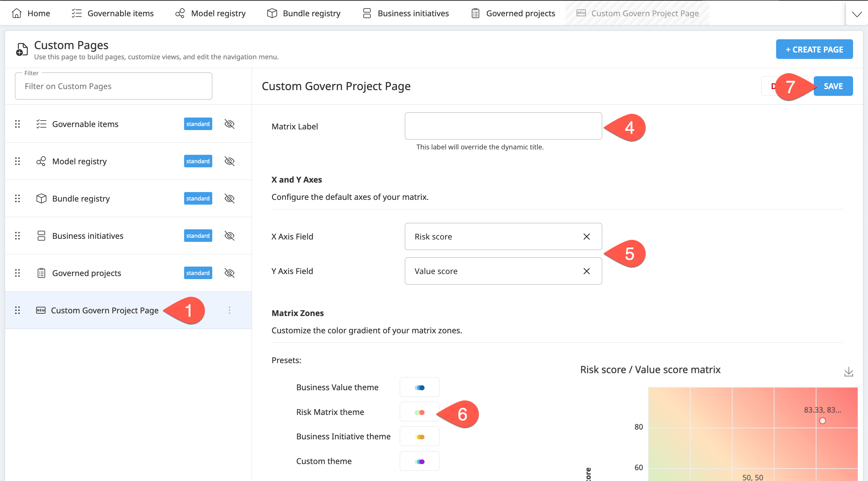Toggle visibility of Bundle registry page
Screen dimensions: 868x481
pyautogui.click(x=230, y=198)
